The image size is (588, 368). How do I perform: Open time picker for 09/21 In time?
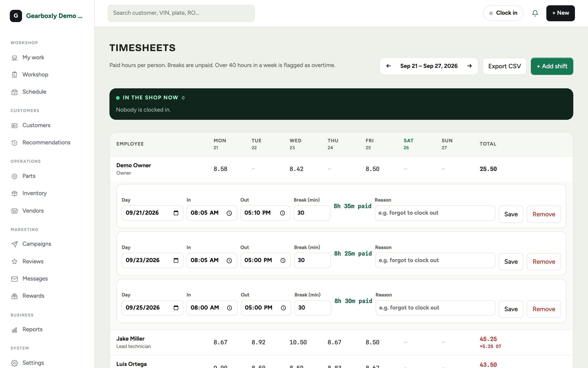229,213
